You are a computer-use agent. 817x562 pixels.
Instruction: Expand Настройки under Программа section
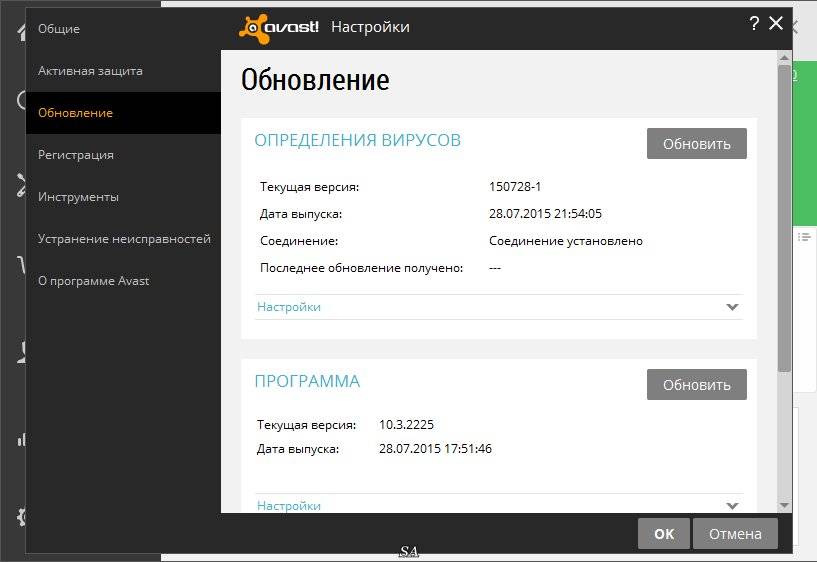pyautogui.click(x=499, y=505)
